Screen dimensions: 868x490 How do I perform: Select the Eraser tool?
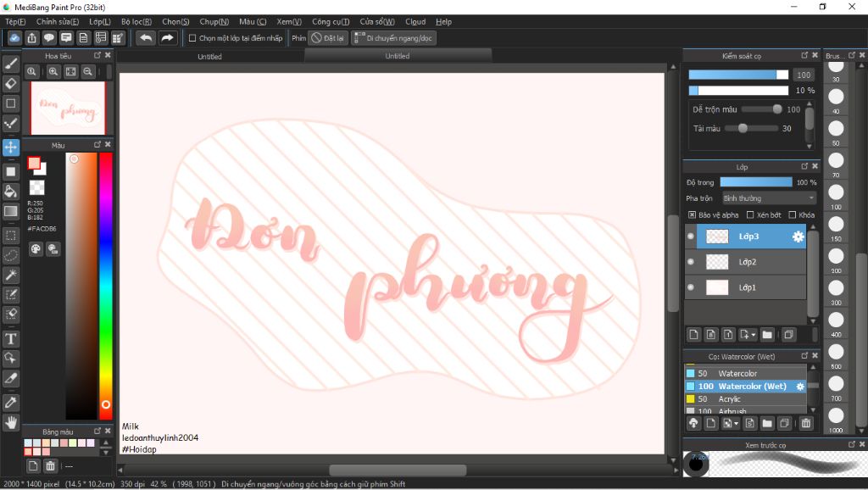10,84
